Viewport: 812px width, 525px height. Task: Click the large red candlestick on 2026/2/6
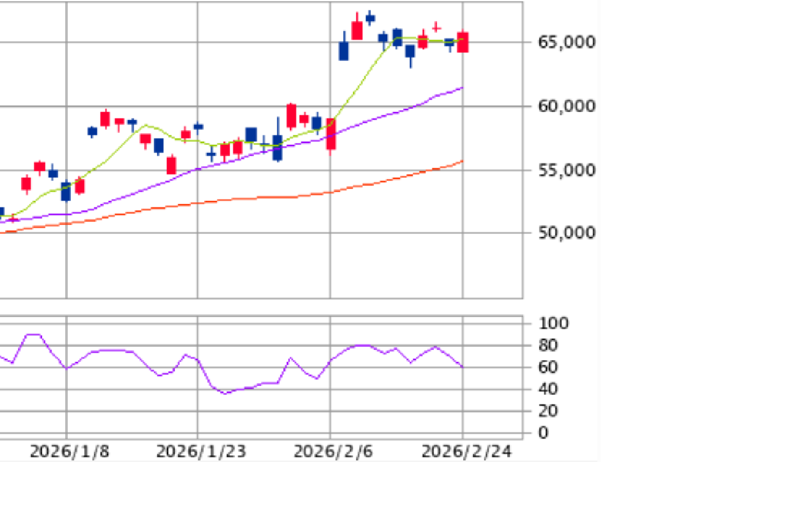click(331, 134)
